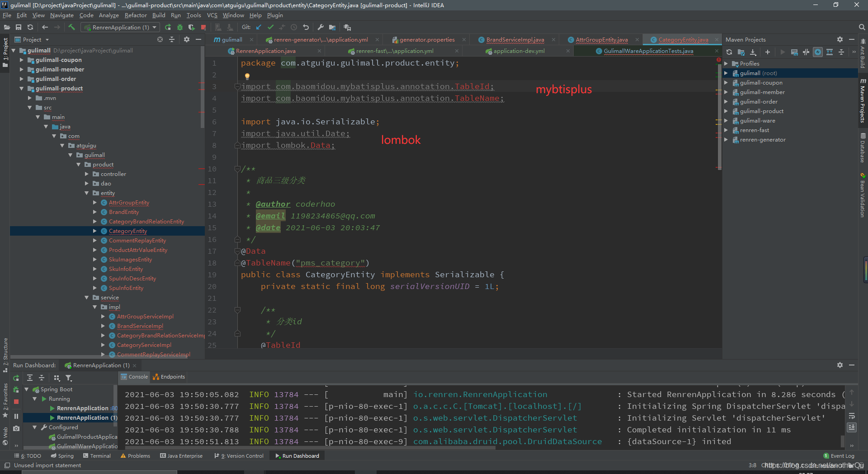This screenshot has width=868, height=474.
Task: Click the Save All toolbar icon
Action: click(19, 27)
